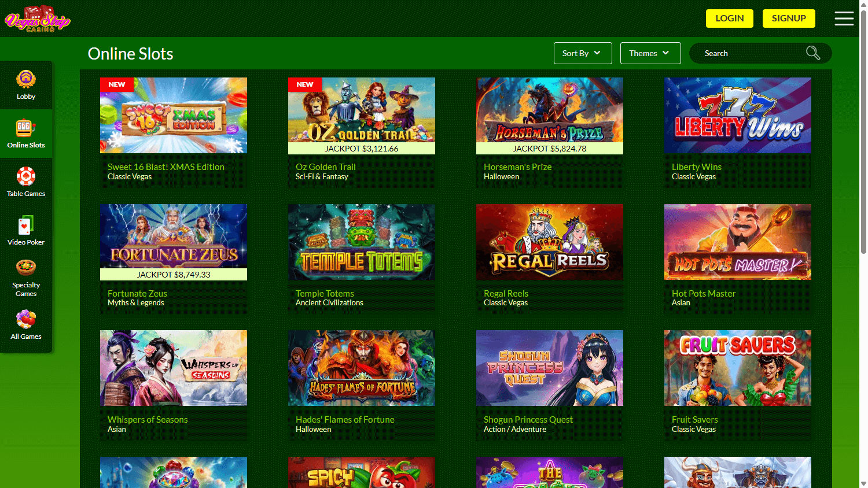Screen dimensions: 868x488
Task: Select the Table Games sidebar icon
Action: pyautogui.click(x=26, y=180)
